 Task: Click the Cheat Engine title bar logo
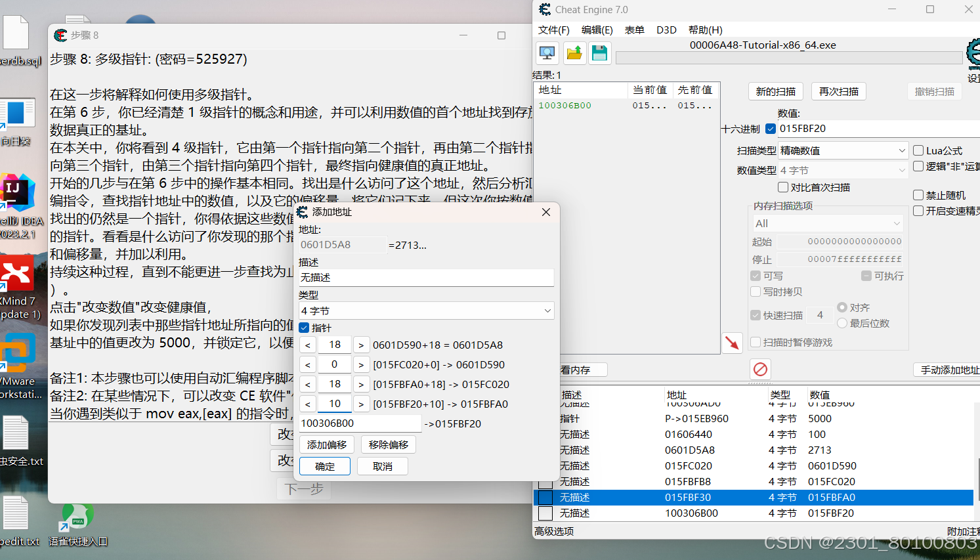(x=545, y=9)
